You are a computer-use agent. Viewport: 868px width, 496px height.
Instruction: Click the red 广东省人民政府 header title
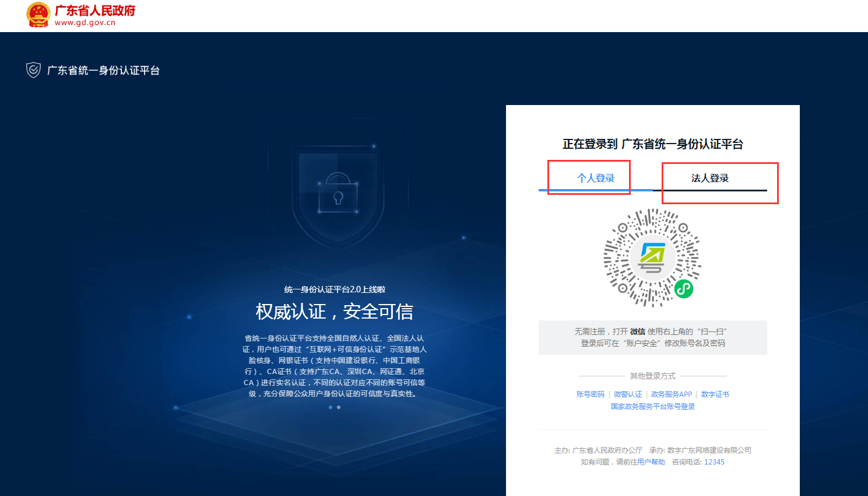point(95,11)
